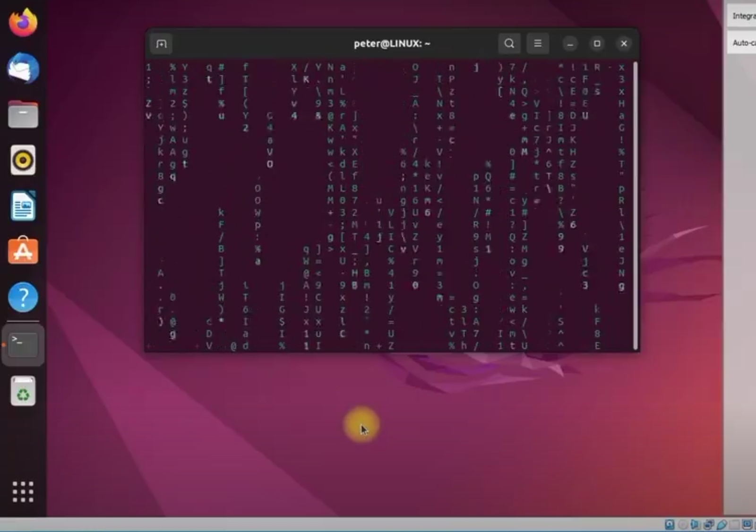Open the terminal hamburger menu

click(537, 43)
